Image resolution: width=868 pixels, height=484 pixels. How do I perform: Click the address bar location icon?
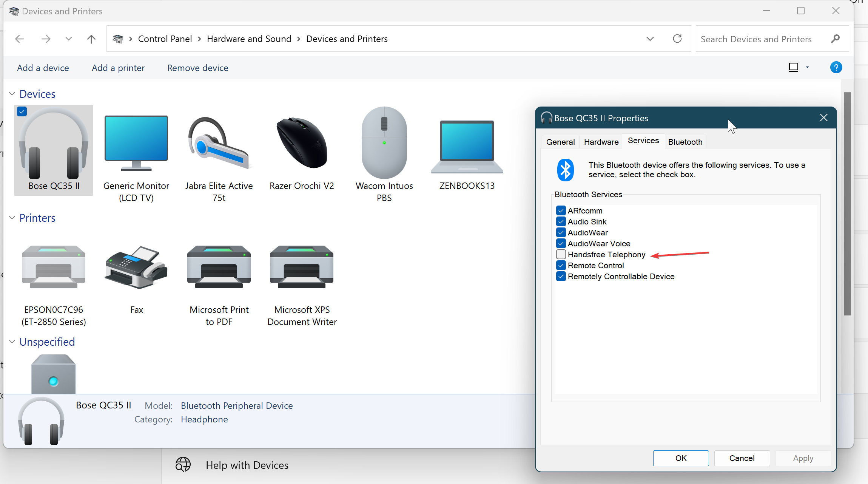tap(118, 39)
